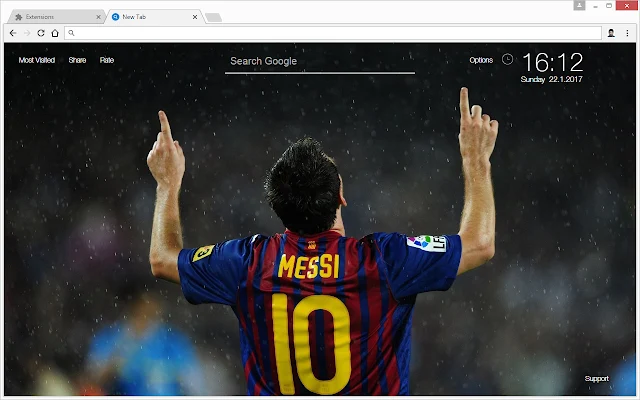The width and height of the screenshot is (640, 400).
Task: Select the New Tab tab
Action: coord(155,17)
